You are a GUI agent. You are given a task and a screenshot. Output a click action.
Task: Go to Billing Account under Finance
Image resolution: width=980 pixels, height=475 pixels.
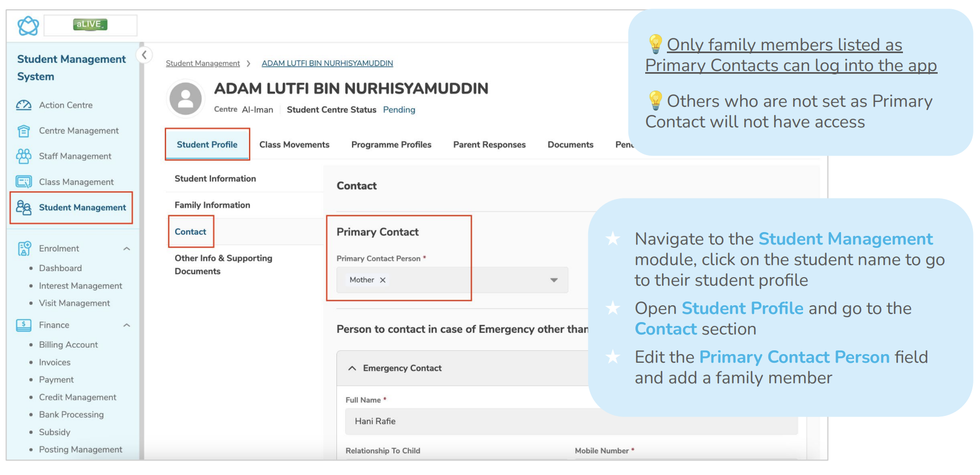(x=68, y=345)
